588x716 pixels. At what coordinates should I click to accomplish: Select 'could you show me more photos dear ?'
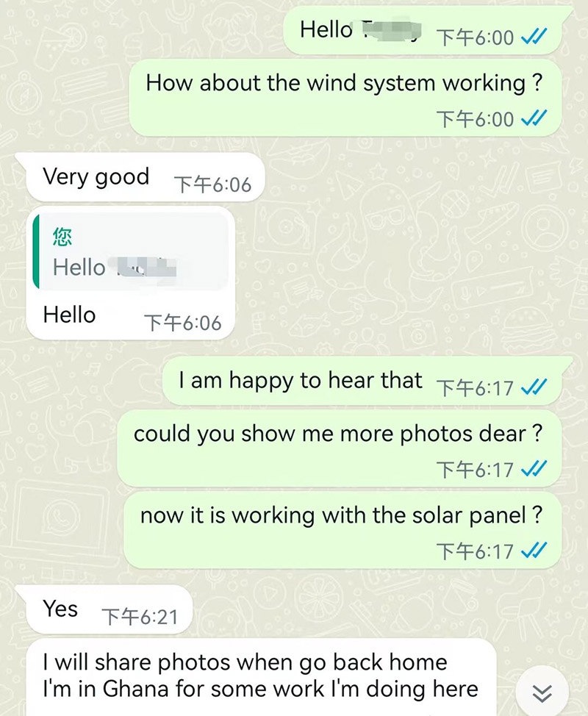coord(339,448)
